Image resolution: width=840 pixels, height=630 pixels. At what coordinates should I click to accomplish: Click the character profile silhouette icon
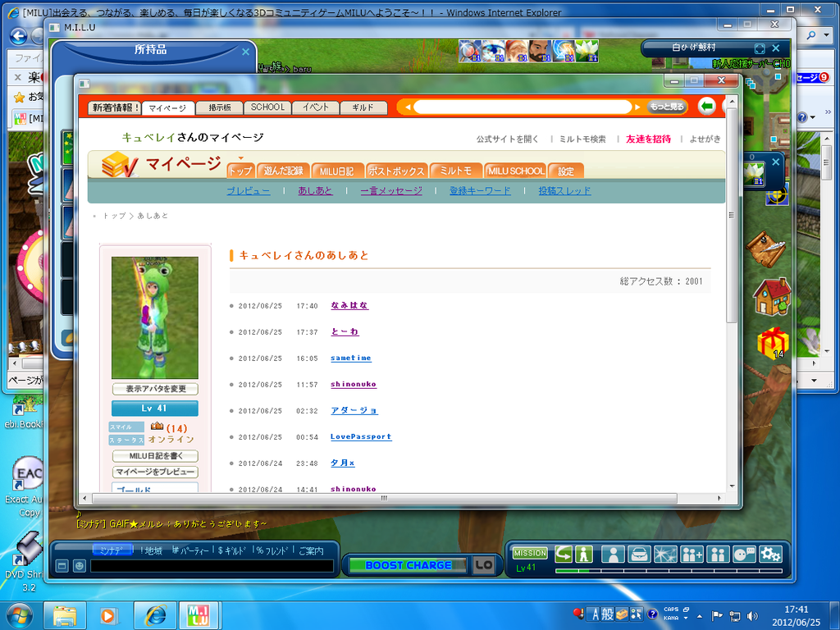614,555
